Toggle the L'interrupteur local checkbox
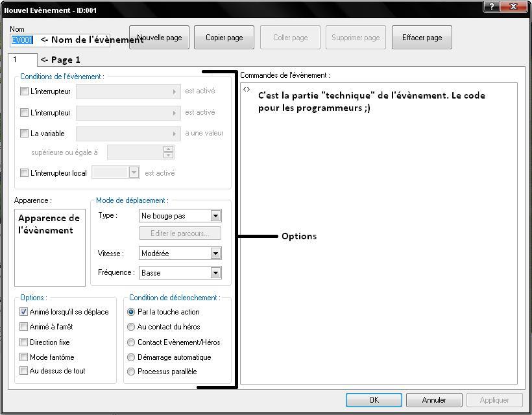Screen dimensions: 532x415 tap(25, 173)
